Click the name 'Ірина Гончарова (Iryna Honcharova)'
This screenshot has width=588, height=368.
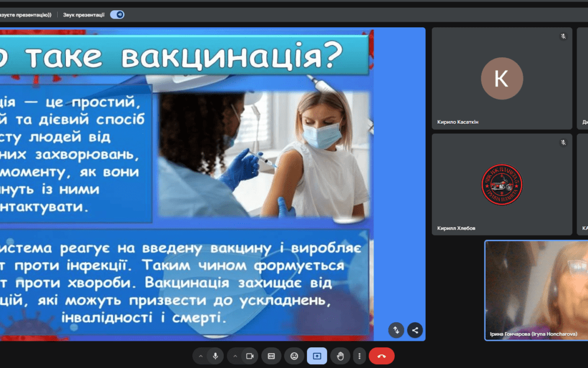tap(534, 334)
